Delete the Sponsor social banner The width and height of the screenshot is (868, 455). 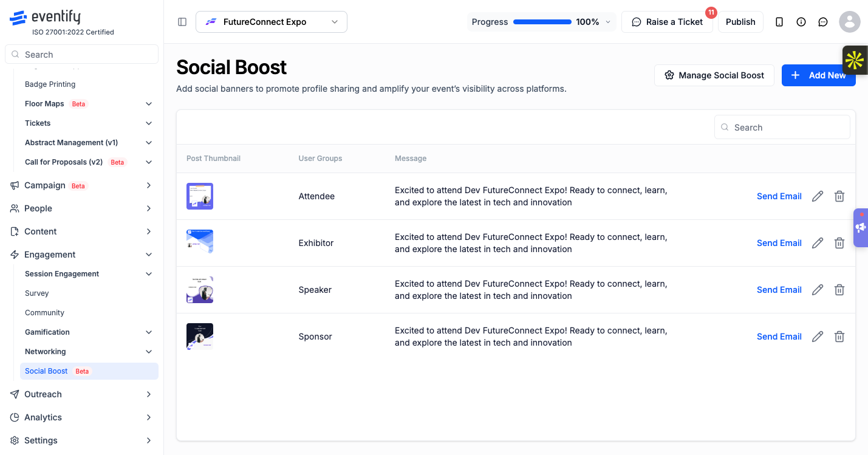point(839,337)
